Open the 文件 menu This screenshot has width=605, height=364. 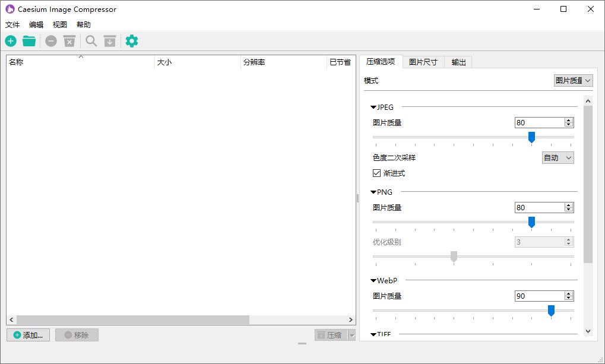(12, 25)
